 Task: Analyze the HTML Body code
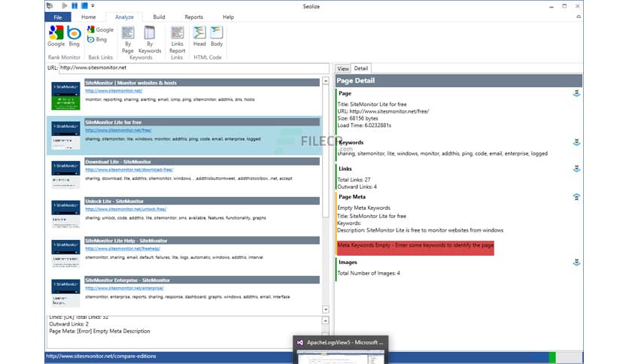coord(217,35)
